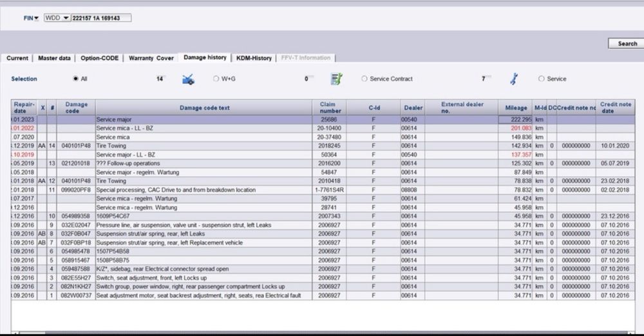Click the Damage code text column header
This screenshot has height=336, width=644.
point(204,108)
